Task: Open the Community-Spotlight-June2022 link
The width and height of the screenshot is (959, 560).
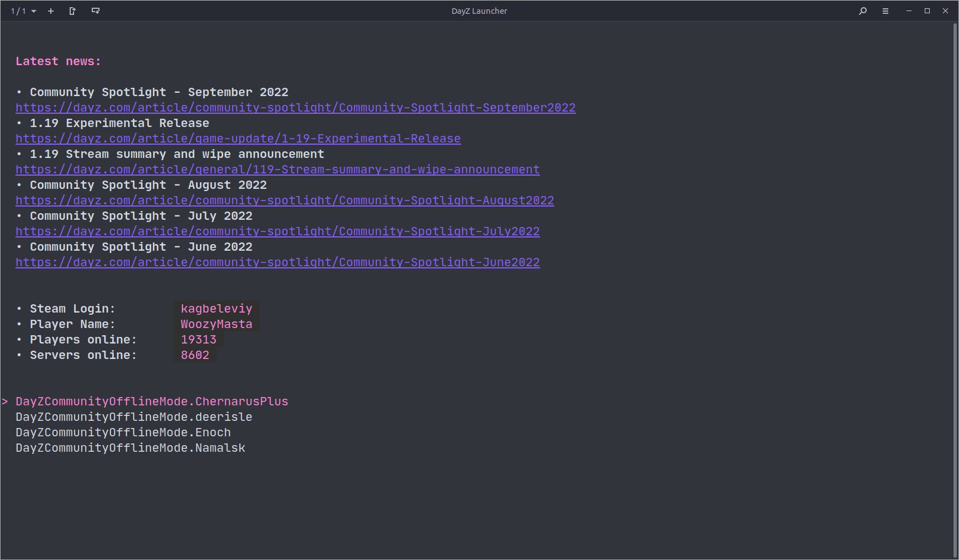Action: (277, 262)
